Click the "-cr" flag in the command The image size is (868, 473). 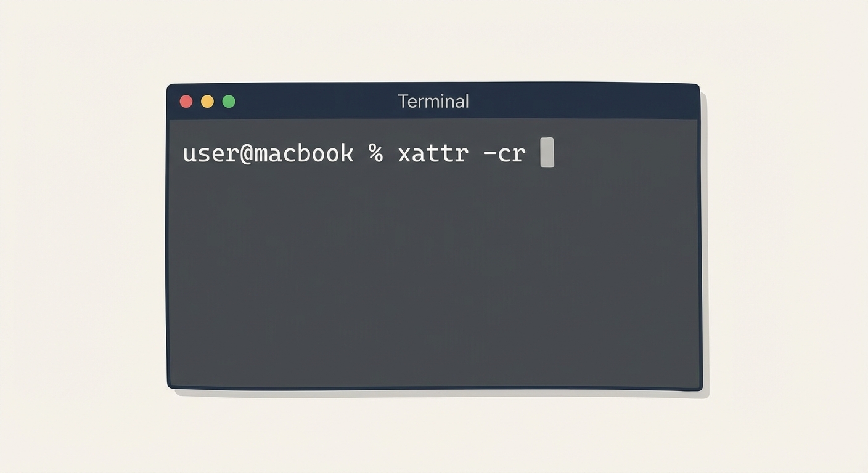(x=504, y=153)
